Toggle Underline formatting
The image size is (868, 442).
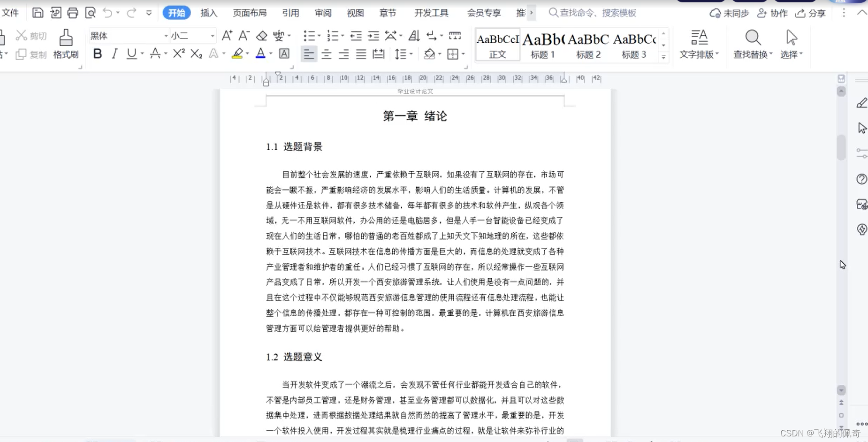click(132, 53)
